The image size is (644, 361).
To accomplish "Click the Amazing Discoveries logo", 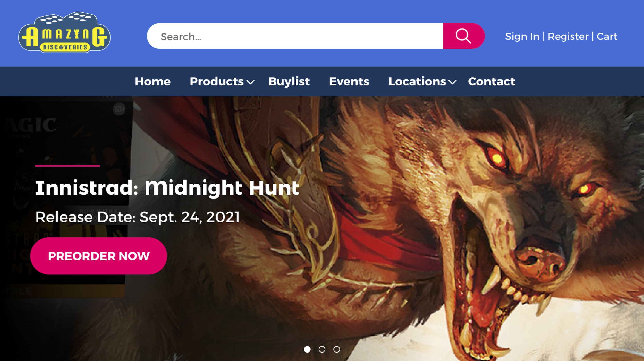I will pos(64,32).
